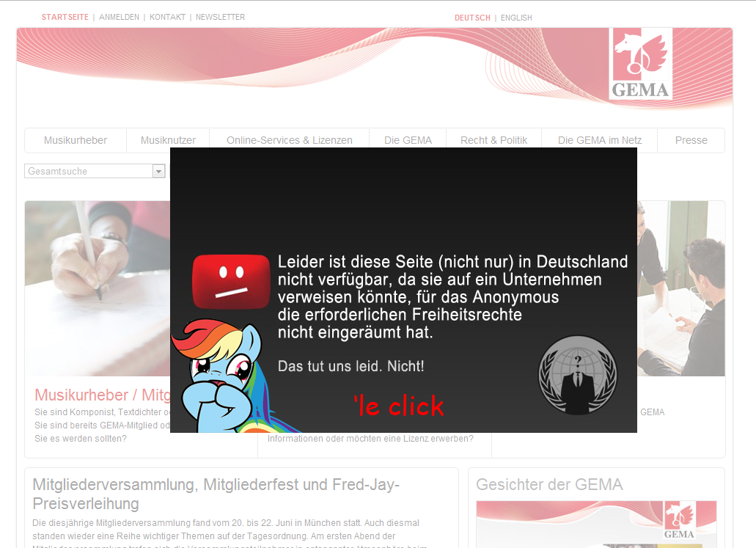The image size is (756, 548).
Task: Click the Anonymous globe emblem in the overlay
Action: pos(578,375)
